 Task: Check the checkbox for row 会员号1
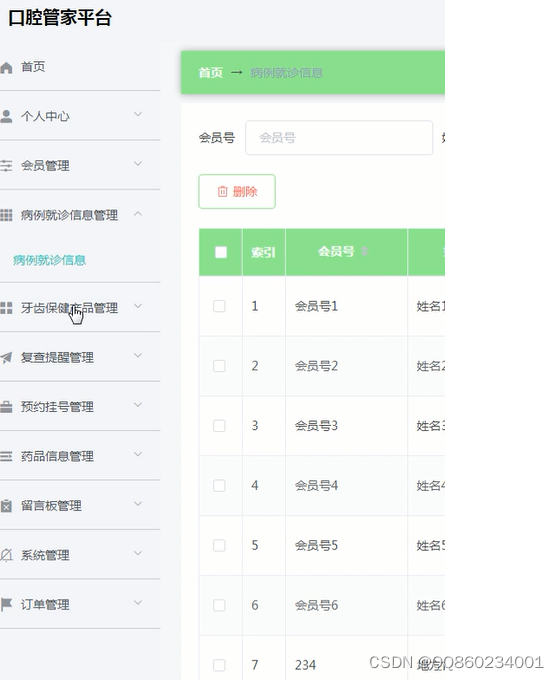point(219,306)
